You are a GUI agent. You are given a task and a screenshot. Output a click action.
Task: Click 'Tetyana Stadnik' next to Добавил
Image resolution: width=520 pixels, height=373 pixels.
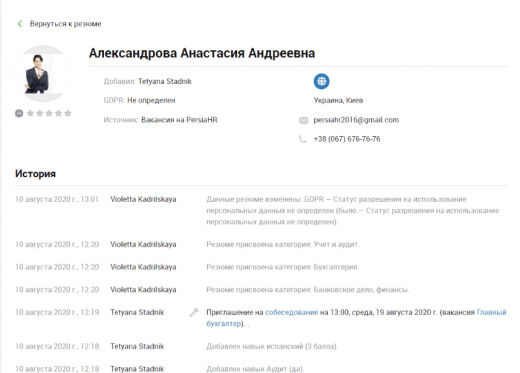[165, 81]
